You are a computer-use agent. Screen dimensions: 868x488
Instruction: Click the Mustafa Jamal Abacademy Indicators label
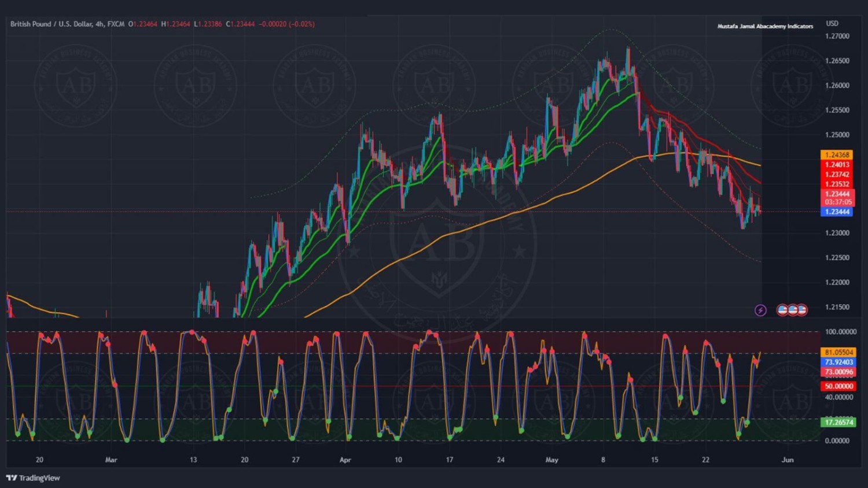click(x=765, y=27)
